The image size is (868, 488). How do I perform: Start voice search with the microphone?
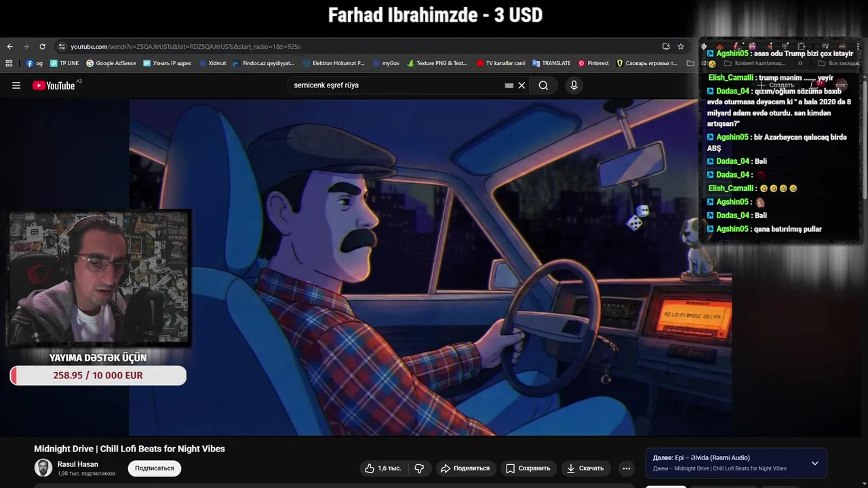[574, 85]
